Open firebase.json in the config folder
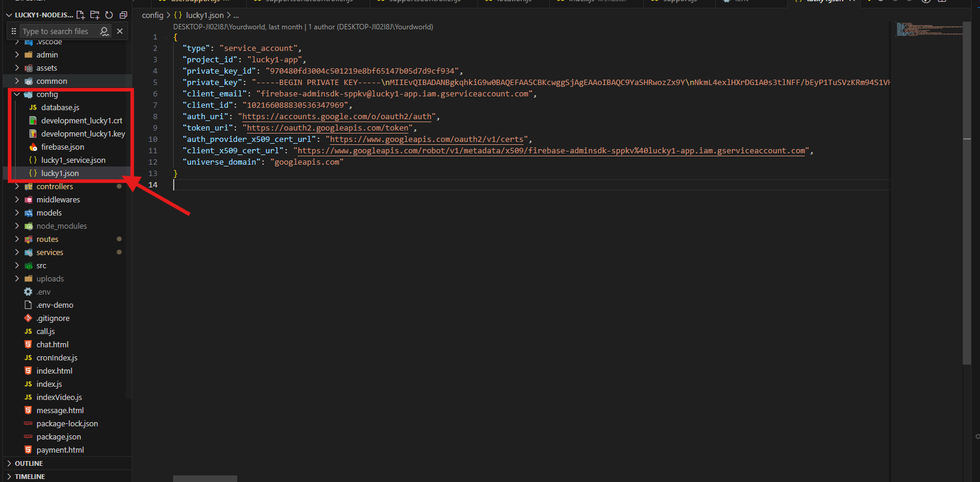The width and height of the screenshot is (980, 482). (62, 147)
